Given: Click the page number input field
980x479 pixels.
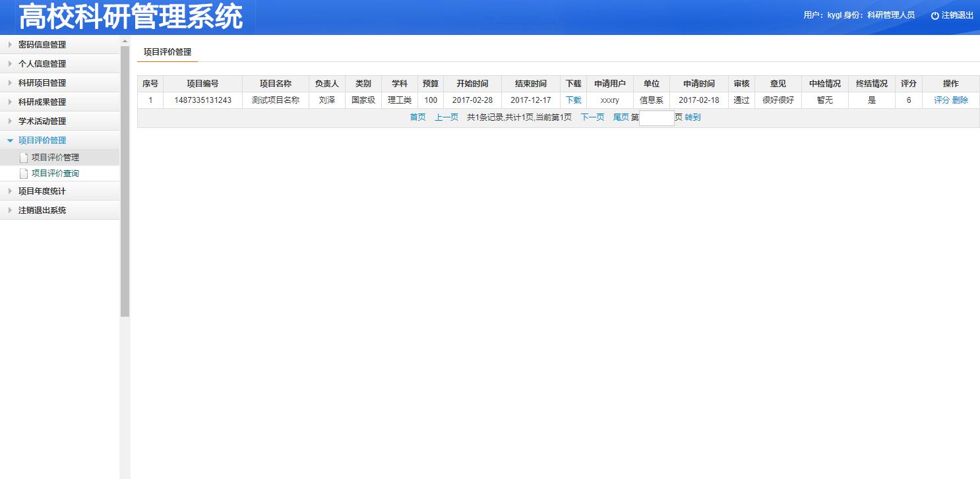Looking at the screenshot, I should tap(656, 117).
